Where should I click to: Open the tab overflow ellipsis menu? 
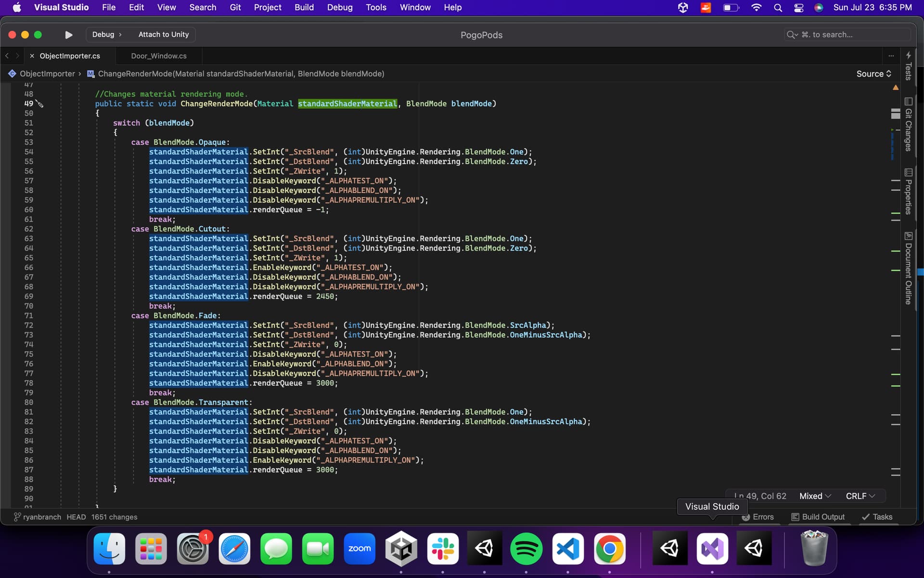(x=891, y=56)
